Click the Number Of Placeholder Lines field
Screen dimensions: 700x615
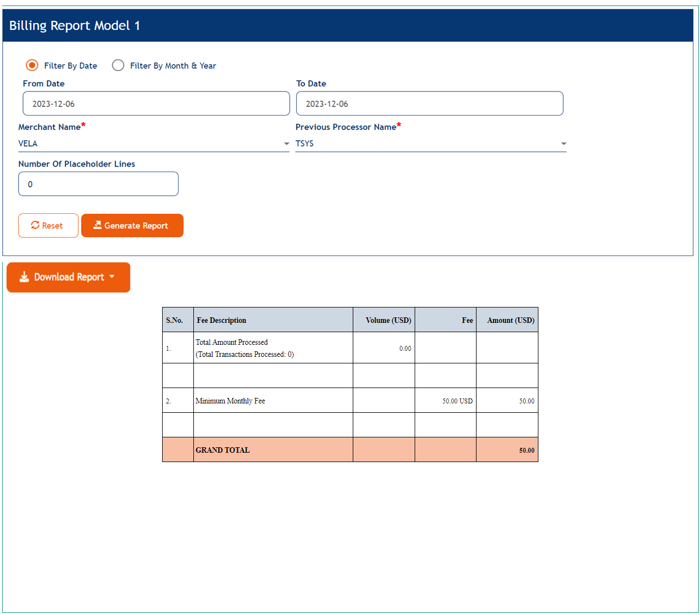[x=98, y=184]
